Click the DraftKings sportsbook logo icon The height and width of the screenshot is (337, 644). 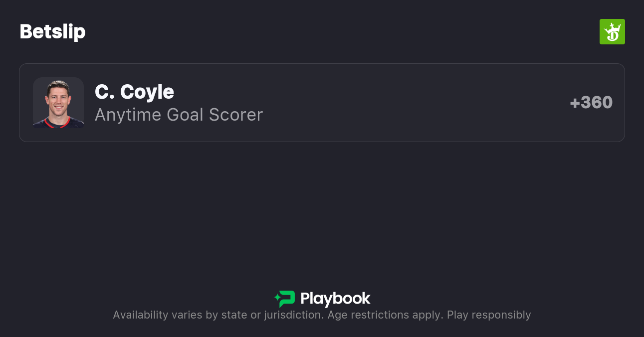[612, 32]
